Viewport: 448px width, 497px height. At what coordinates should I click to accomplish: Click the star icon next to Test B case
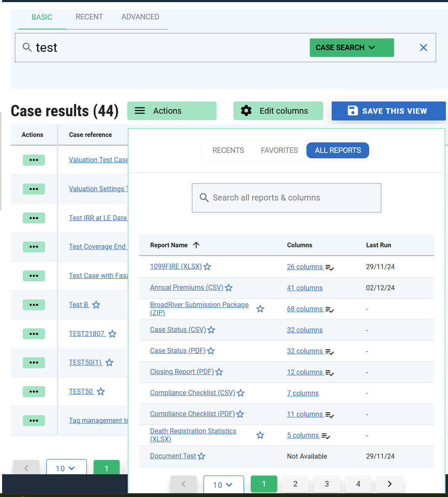click(96, 305)
